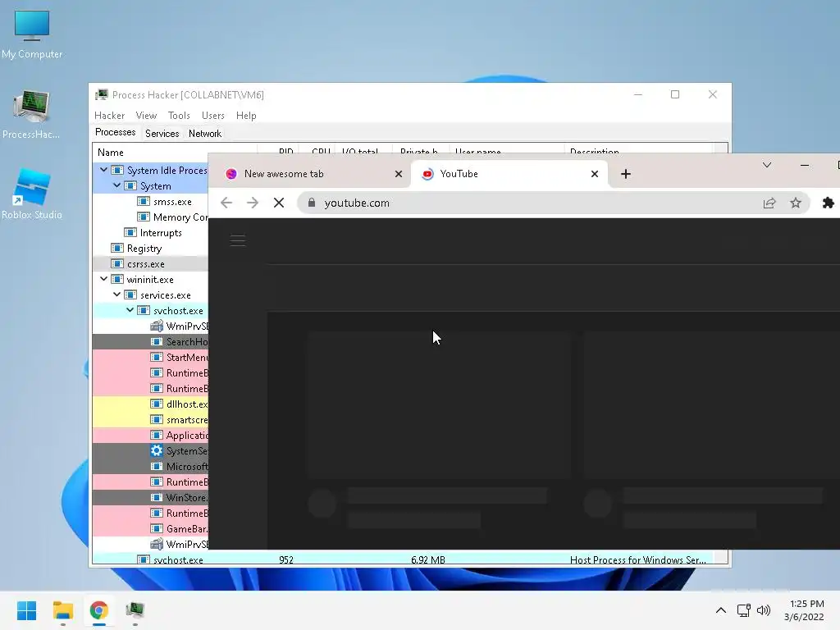Open Chrome's tab search dropdown

pos(767,165)
